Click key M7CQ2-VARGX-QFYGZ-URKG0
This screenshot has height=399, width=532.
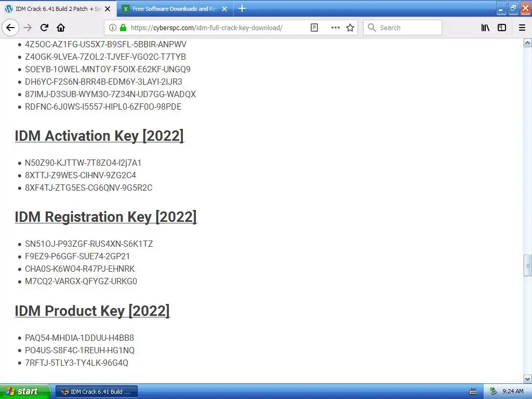tap(81, 281)
